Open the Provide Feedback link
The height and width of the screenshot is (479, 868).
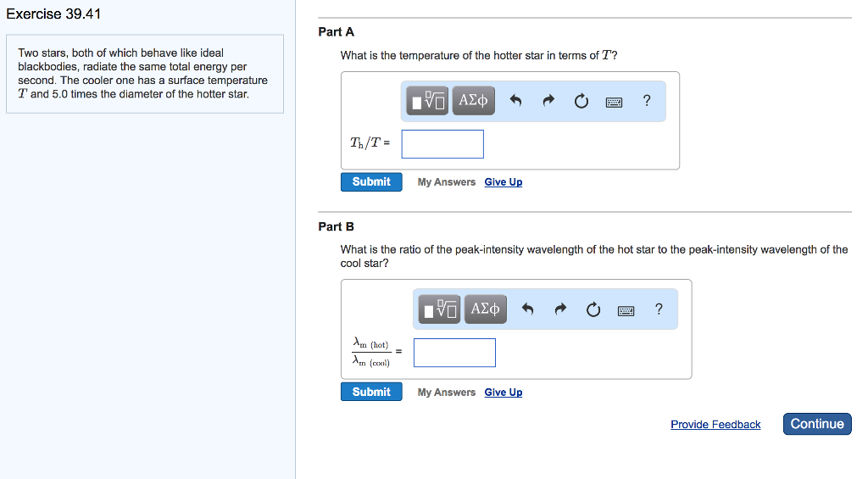pyautogui.click(x=715, y=425)
